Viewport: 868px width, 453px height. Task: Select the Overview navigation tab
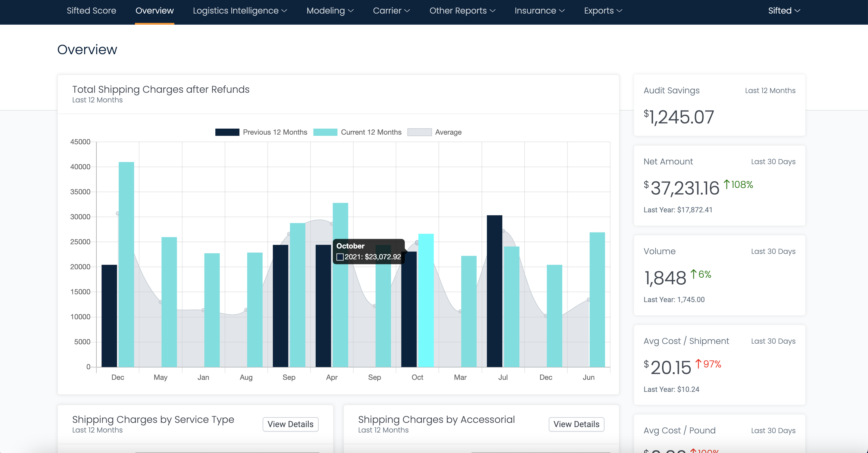[x=155, y=11]
